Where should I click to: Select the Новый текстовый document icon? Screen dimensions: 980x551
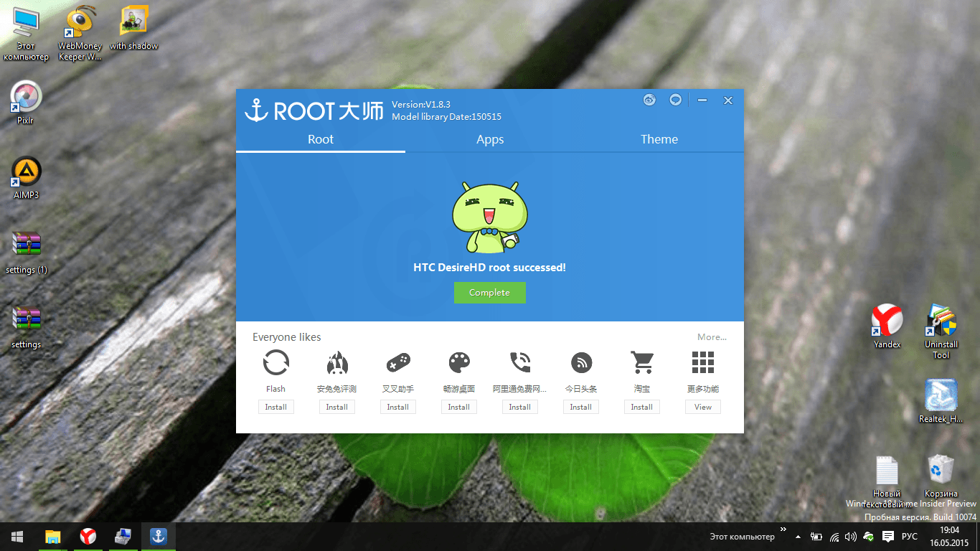coord(887,482)
